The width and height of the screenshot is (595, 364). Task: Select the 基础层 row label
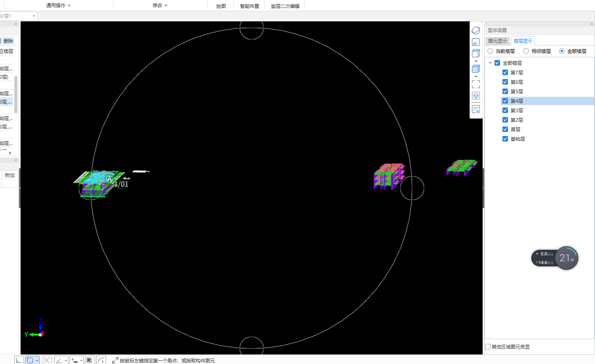click(517, 139)
